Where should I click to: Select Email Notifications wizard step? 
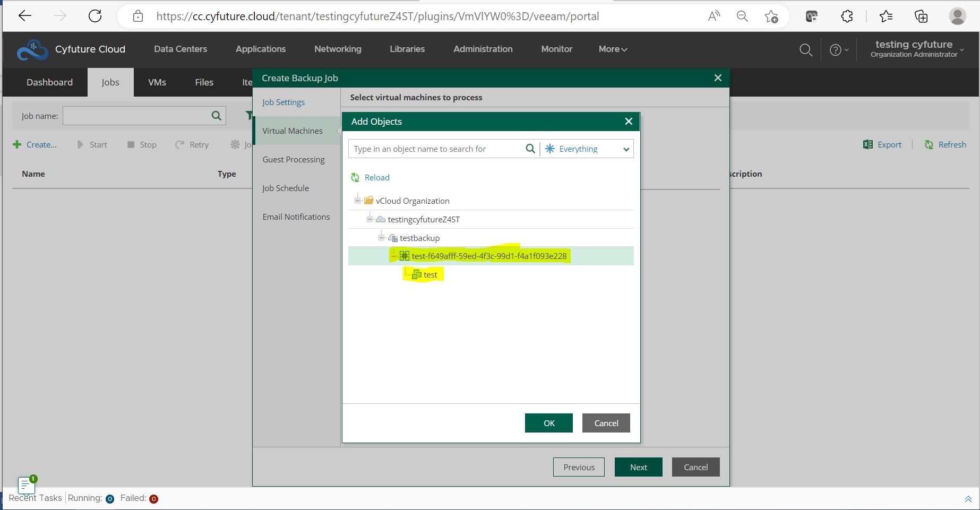[x=296, y=217]
